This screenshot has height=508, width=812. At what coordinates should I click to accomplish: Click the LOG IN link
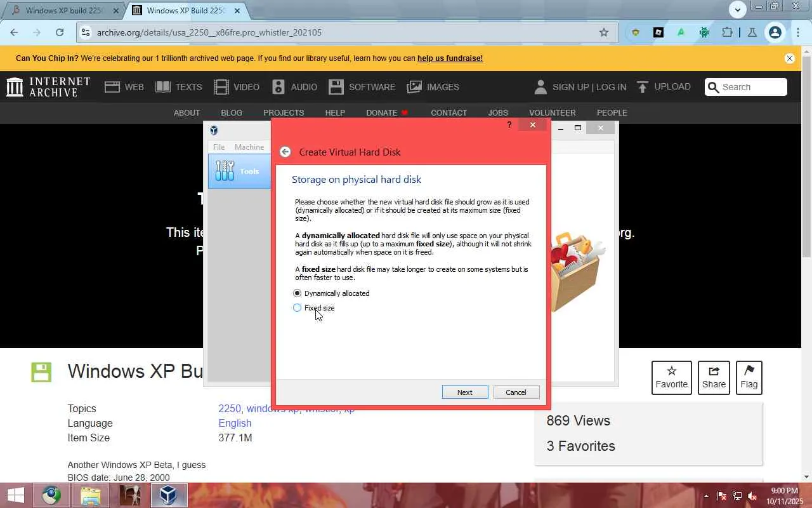[611, 87]
